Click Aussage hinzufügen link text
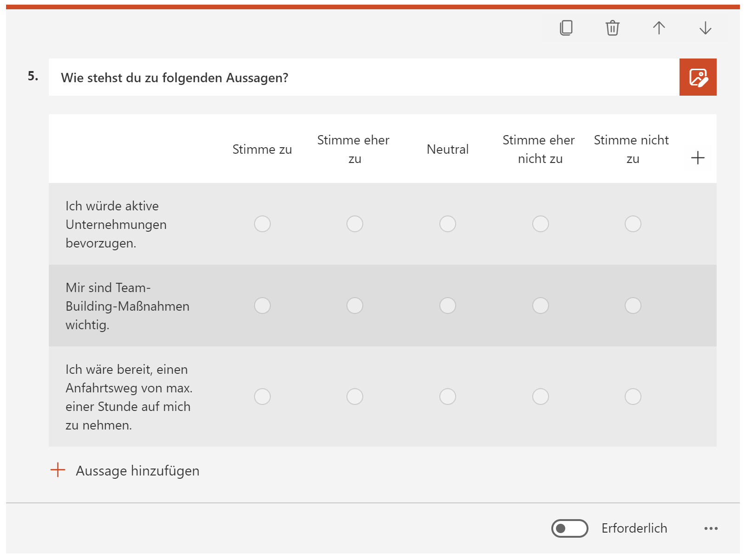The width and height of the screenshot is (745, 560). click(137, 471)
